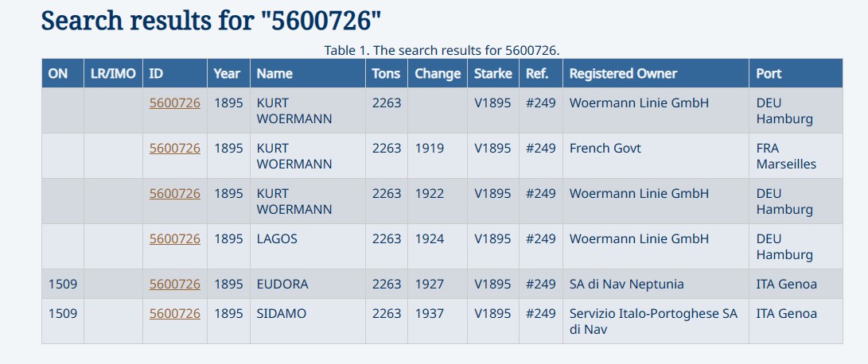Select the Year column header

(x=227, y=73)
